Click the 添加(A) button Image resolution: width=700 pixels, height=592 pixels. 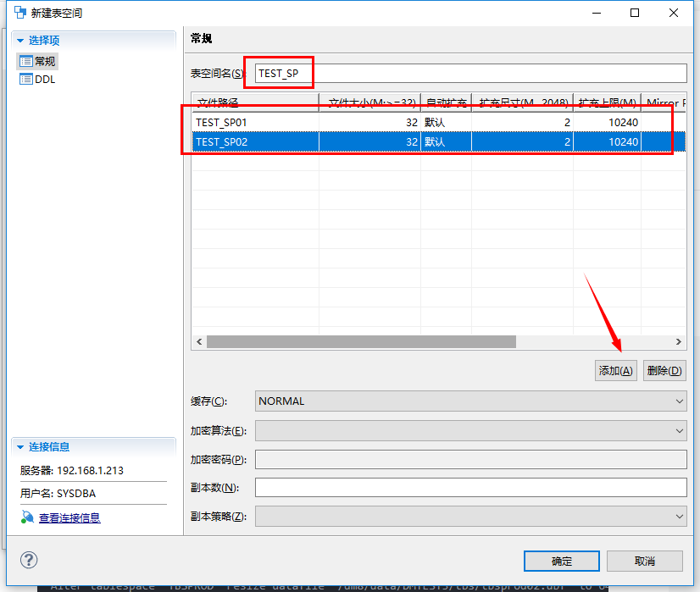tap(615, 371)
